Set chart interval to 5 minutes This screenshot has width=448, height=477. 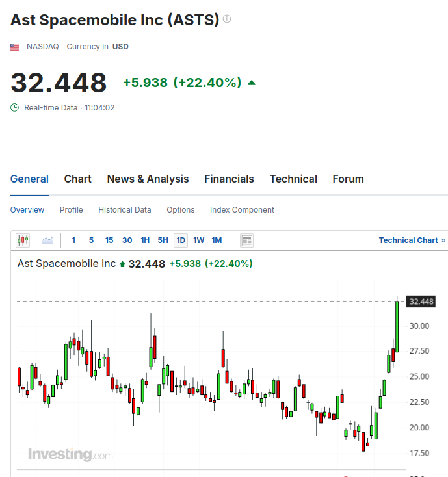click(91, 240)
